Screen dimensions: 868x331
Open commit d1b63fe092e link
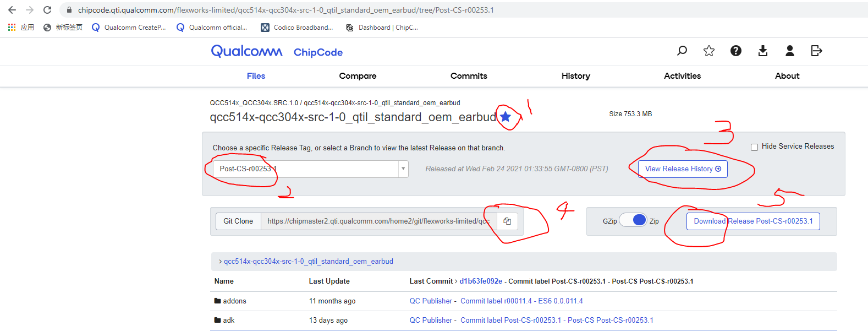coord(481,281)
